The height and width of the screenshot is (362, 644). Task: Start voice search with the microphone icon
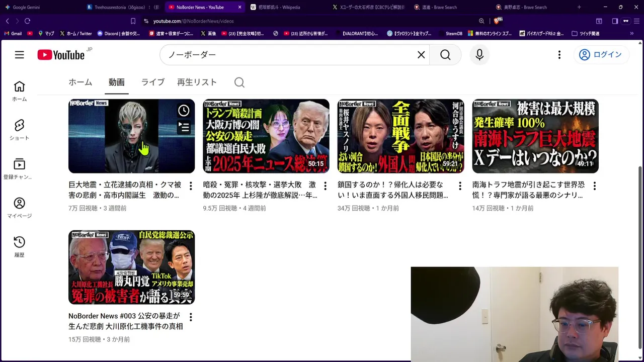(x=479, y=55)
